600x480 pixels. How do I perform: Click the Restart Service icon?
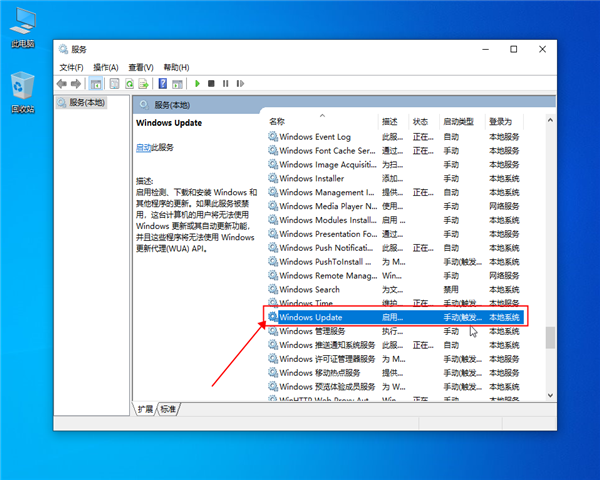pos(240,83)
